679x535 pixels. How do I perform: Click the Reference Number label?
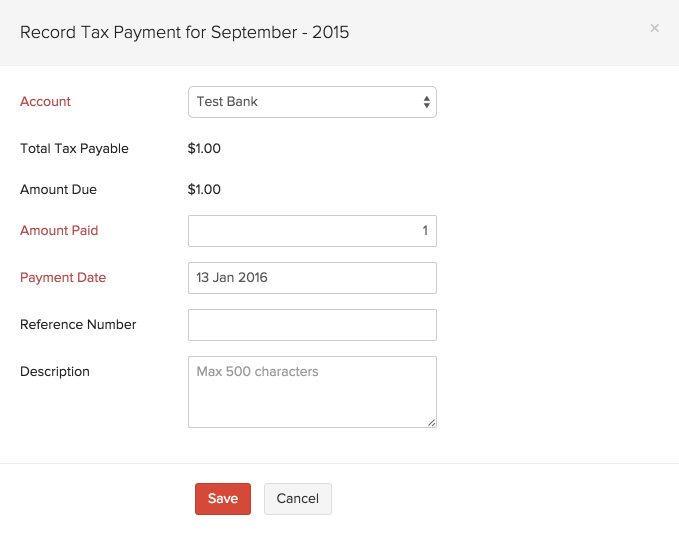pyautogui.click(x=78, y=325)
